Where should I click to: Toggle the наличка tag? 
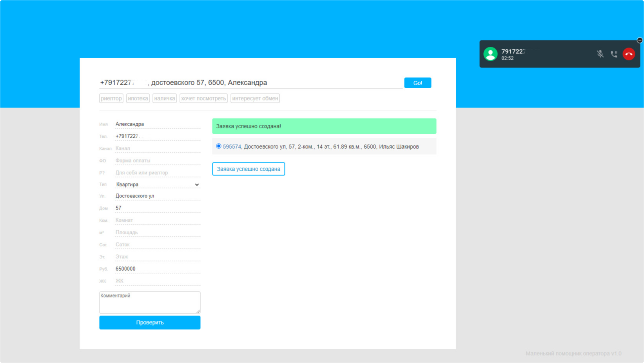pyautogui.click(x=165, y=99)
